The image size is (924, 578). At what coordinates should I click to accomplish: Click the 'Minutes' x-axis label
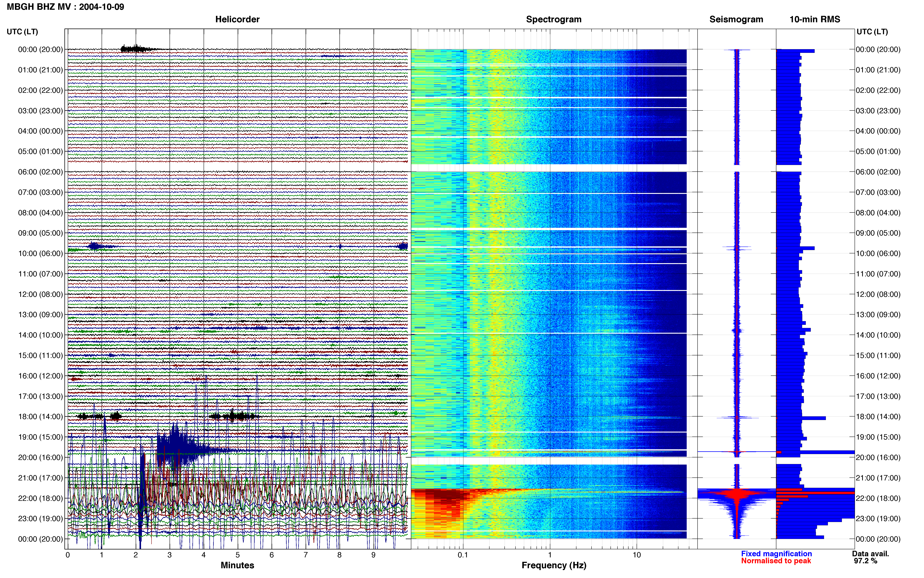coord(237,565)
